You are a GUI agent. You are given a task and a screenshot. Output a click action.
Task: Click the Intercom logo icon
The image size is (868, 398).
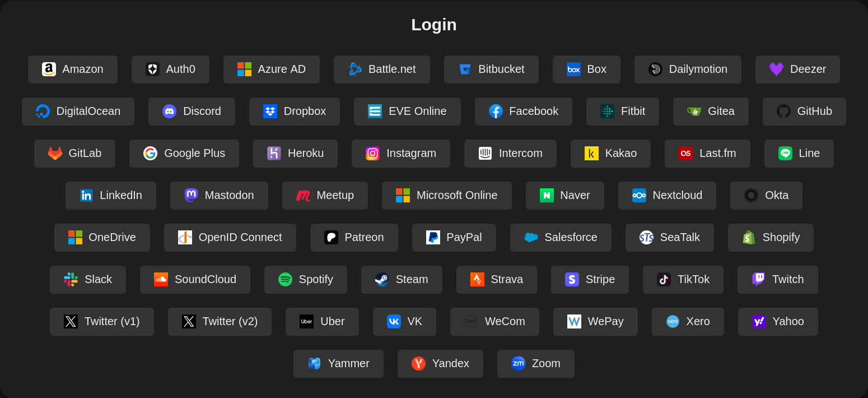(x=485, y=154)
